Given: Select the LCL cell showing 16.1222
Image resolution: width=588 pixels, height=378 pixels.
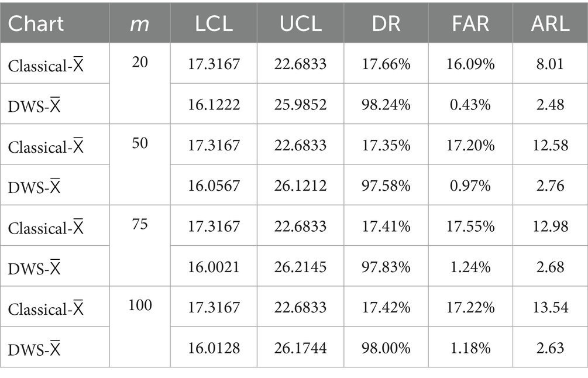Looking at the screenshot, I should tap(214, 104).
